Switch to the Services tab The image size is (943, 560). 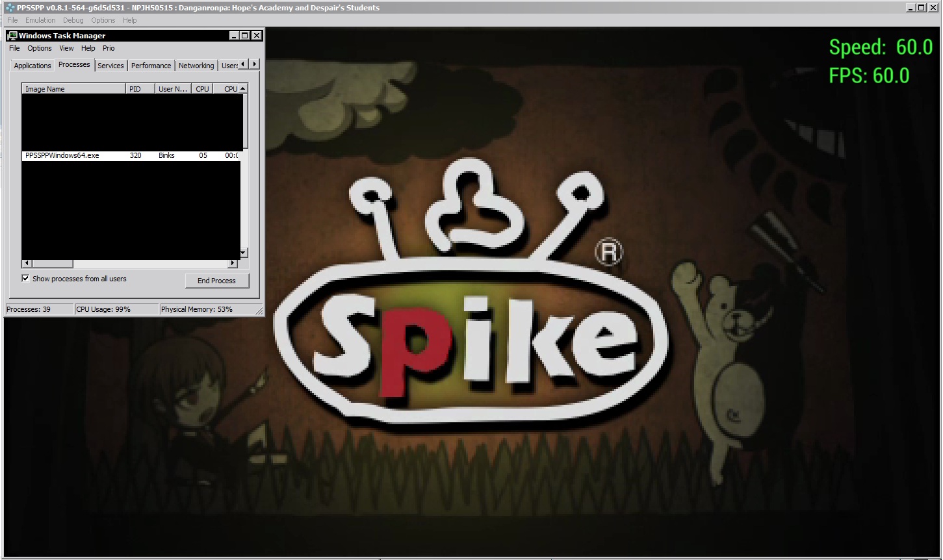pyautogui.click(x=110, y=66)
